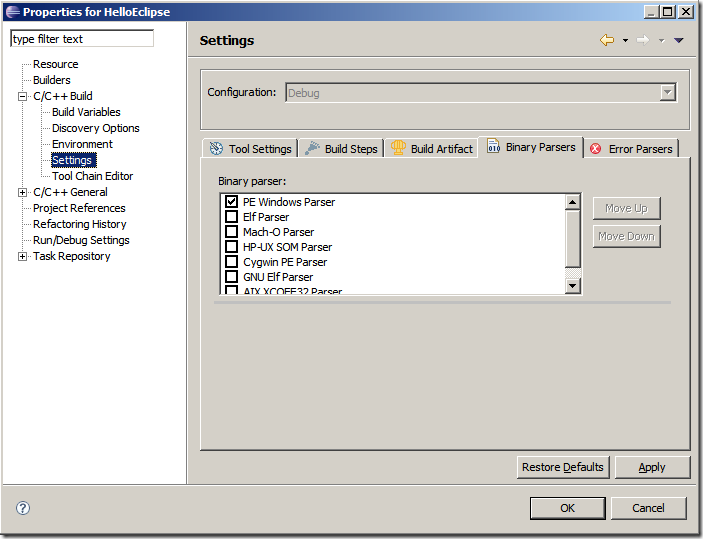Screen dimensions: 703x539
Task: Switch to the Build Artifact tab
Action: point(431,148)
